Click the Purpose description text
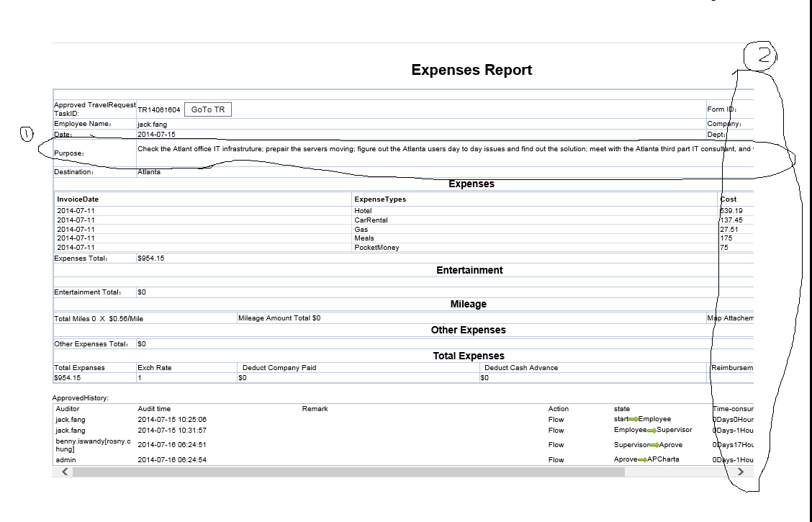Viewport: 812px width, 522px height. (445, 148)
